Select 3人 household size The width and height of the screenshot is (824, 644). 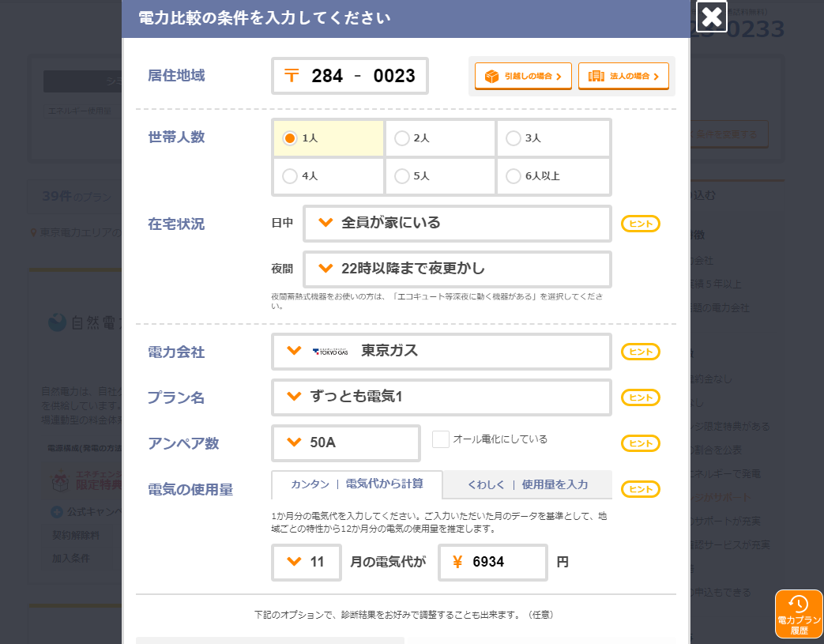click(553, 138)
